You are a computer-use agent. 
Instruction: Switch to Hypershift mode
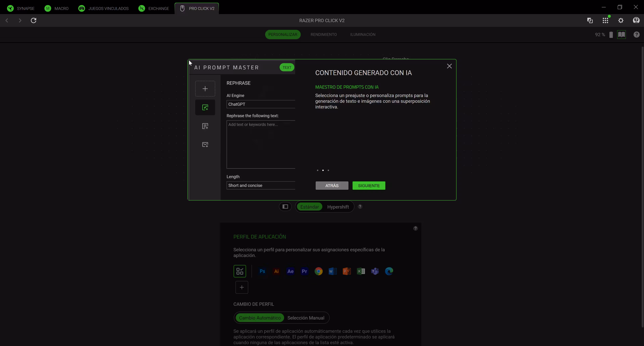coord(338,207)
